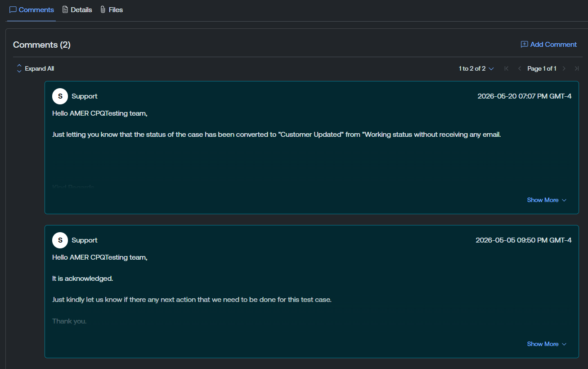This screenshot has height=369, width=588.
Task: Click Expand All text
Action: tap(40, 68)
